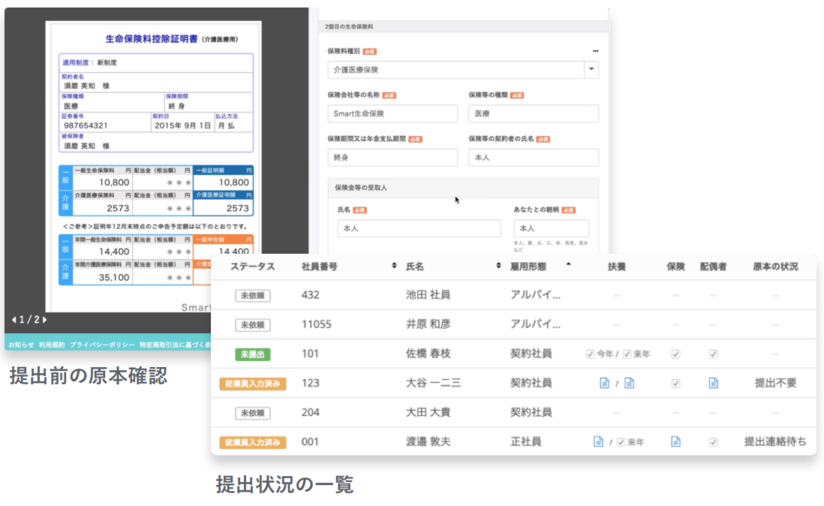824x506 pixels.
Task: Collapse insurance section with minus icon
Action: (595, 50)
